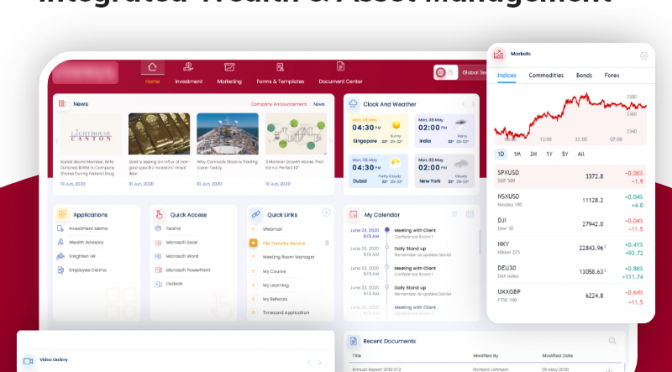The height and width of the screenshot is (372, 672).
Task: Click the gold bars news thumbnail
Action: (159, 134)
